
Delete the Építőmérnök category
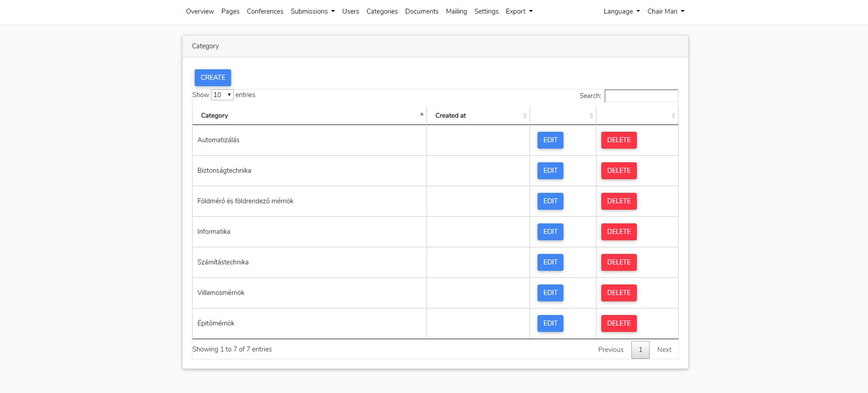pos(619,323)
